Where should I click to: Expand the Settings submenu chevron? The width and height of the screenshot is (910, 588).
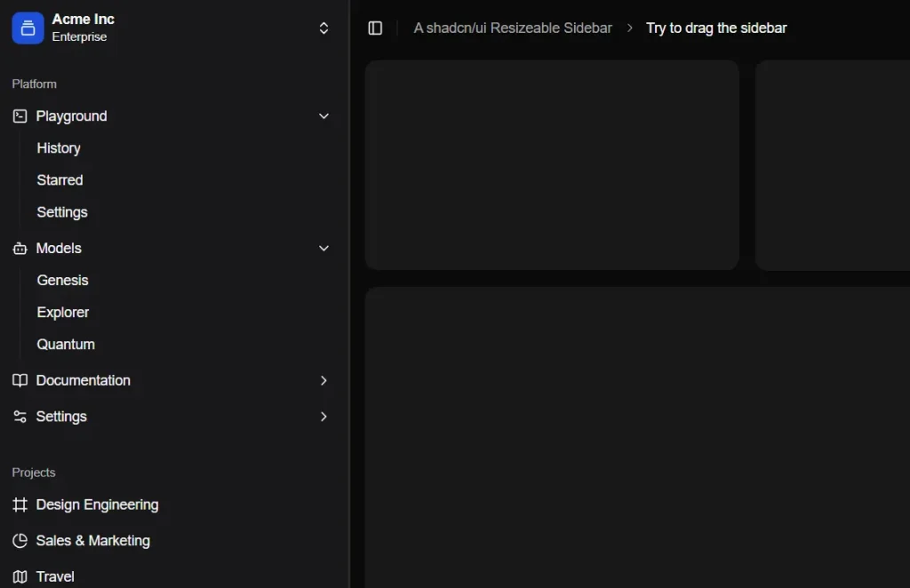pos(323,416)
